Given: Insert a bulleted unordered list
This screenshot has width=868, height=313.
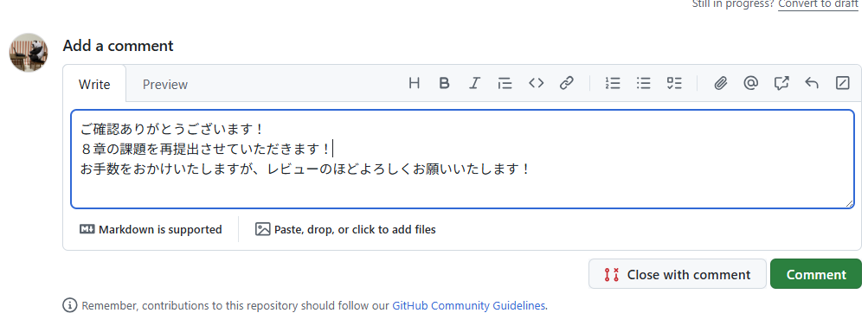Looking at the screenshot, I should point(643,84).
